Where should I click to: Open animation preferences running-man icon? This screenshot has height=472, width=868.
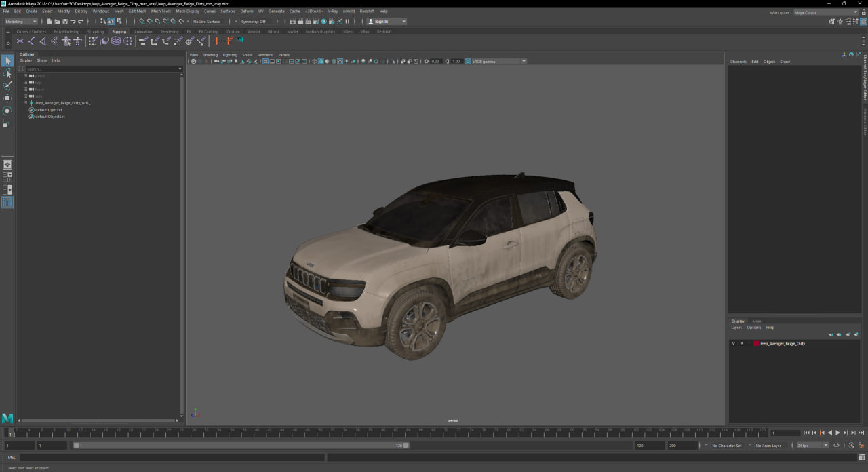pyautogui.click(x=861, y=446)
